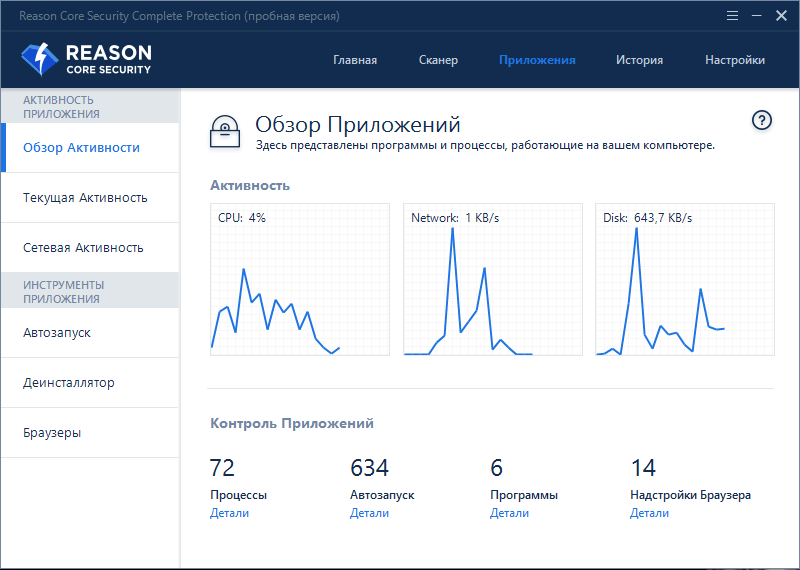This screenshot has height=570, width=800.
Task: Click the 634 autostart count
Action: (369, 467)
